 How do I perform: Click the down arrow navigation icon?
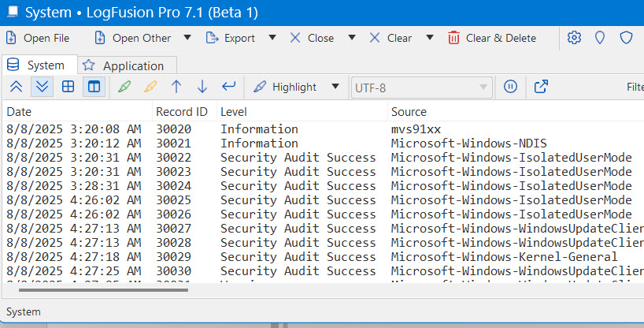coord(202,87)
